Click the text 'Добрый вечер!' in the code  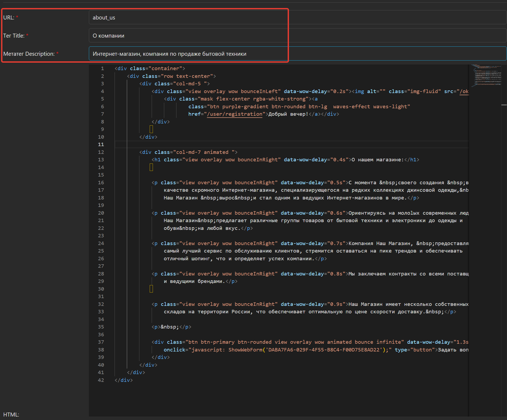[x=288, y=114]
